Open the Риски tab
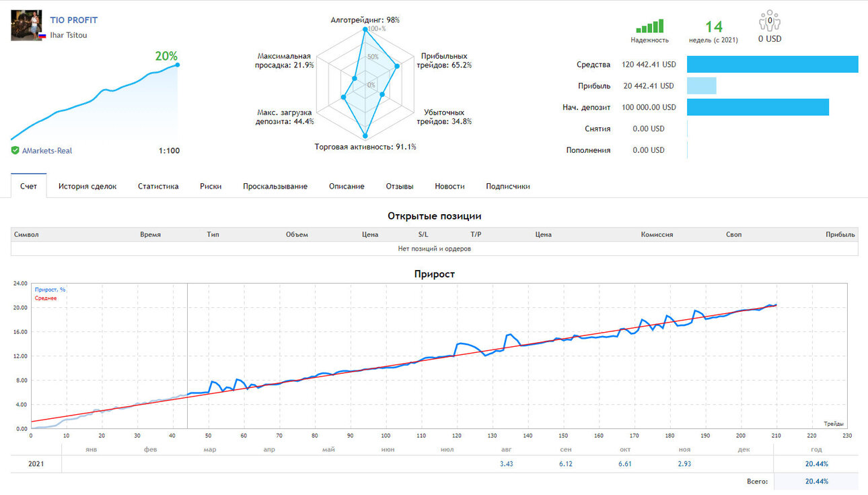The height and width of the screenshot is (495, 868). point(211,186)
